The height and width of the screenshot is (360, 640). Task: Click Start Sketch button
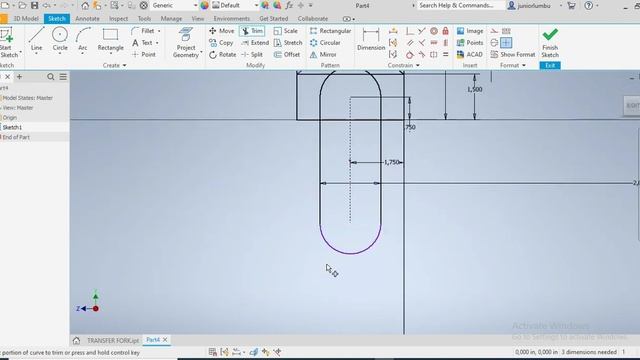(9, 42)
